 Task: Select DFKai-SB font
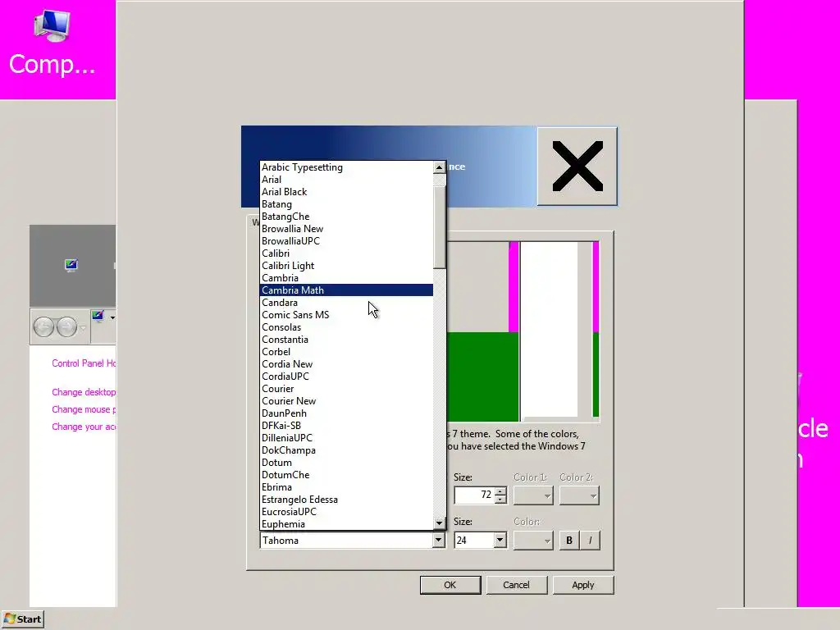coord(347,426)
